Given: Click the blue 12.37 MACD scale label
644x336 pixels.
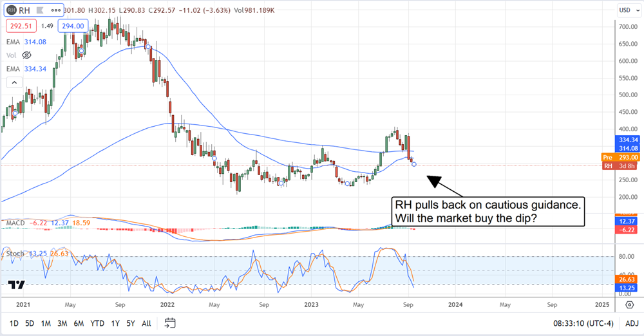Looking at the screenshot, I should (627, 221).
